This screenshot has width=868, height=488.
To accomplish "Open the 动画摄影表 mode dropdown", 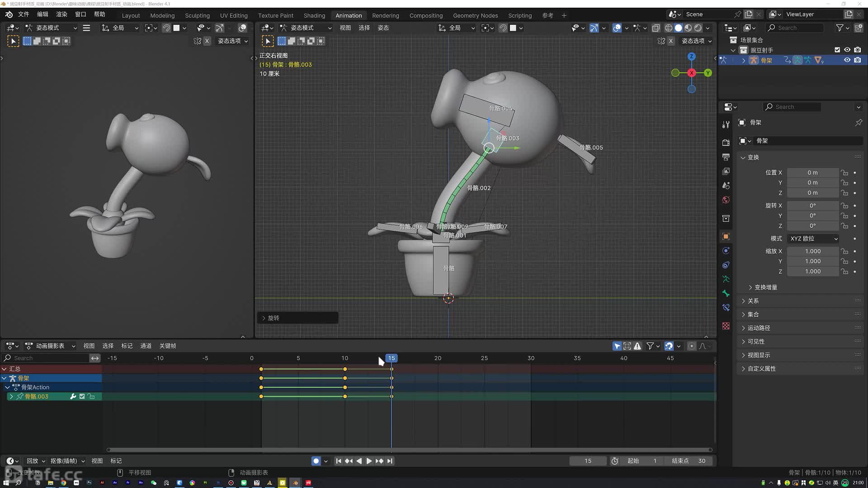I will (50, 346).
